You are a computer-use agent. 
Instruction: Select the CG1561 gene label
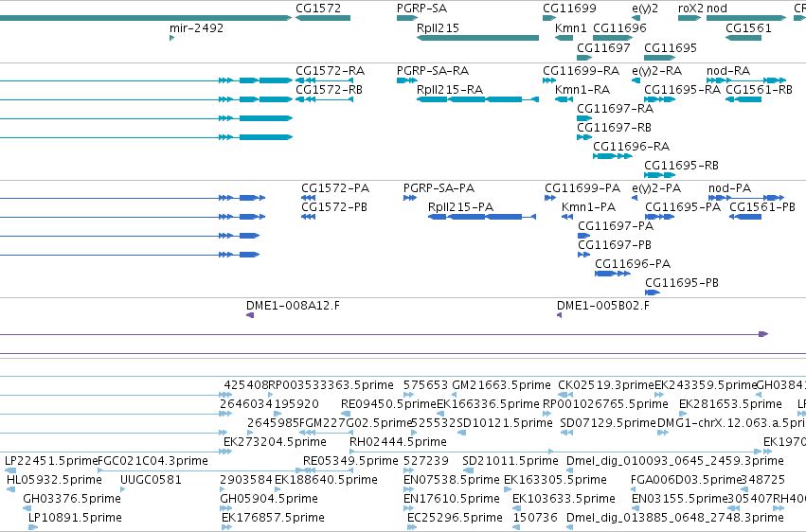748,27
